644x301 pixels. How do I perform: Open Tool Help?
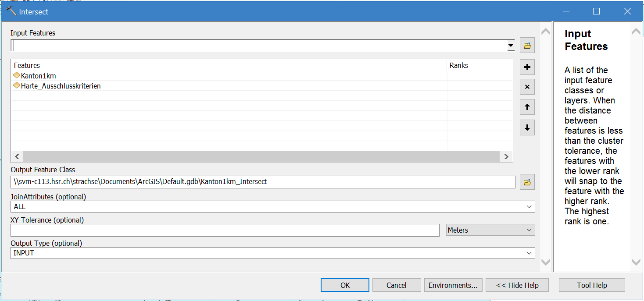591,285
